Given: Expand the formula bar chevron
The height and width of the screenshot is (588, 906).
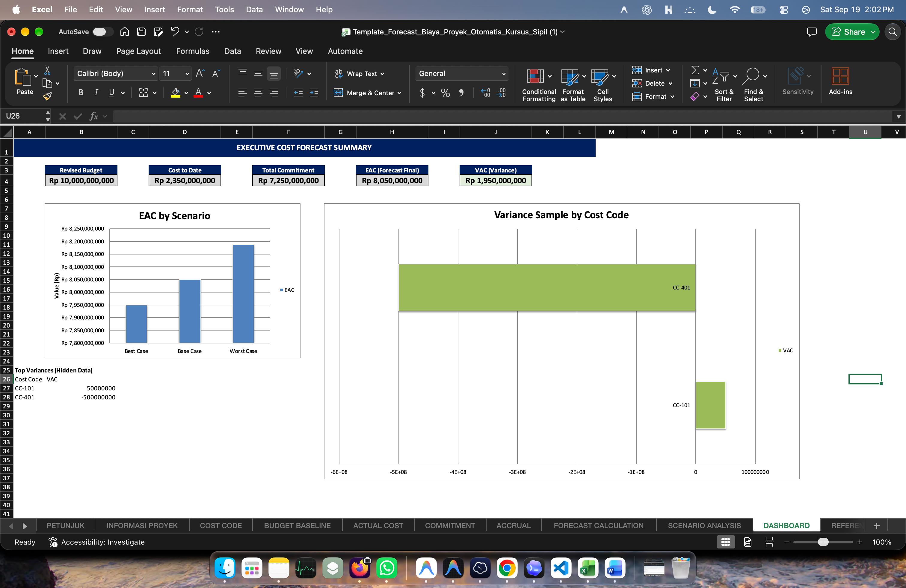Looking at the screenshot, I should click(x=899, y=116).
